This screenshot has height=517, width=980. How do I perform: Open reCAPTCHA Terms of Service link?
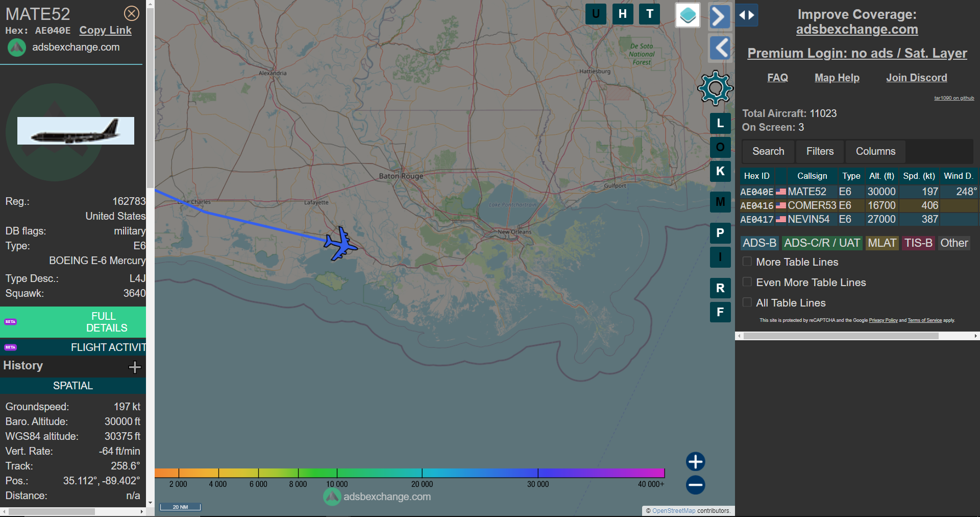[x=924, y=320]
